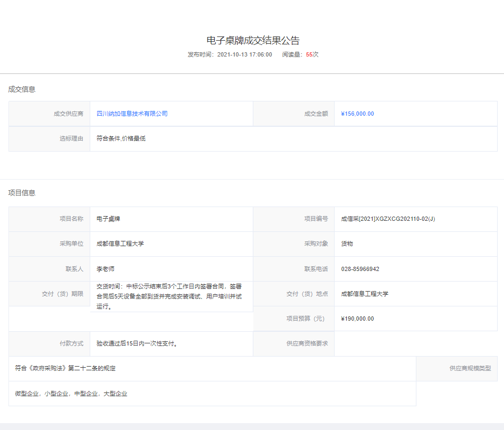Click the ¥156,000.00 transaction amount
Image resolution: width=504 pixels, height=430 pixels.
(357, 114)
